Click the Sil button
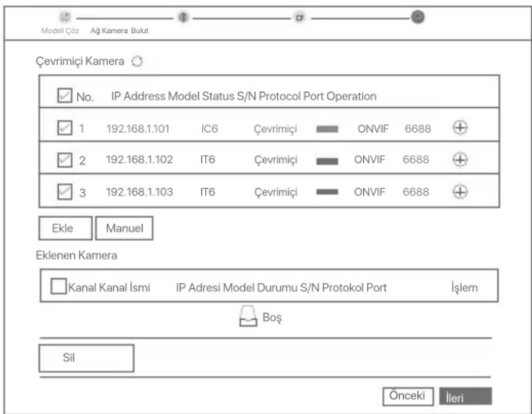The height and width of the screenshot is (414, 532). 86,358
